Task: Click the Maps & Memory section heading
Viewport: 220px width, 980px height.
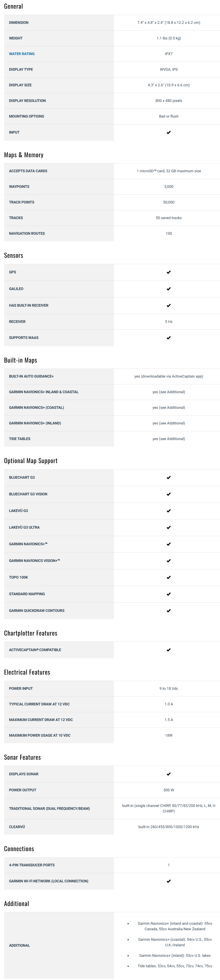Action: pyautogui.click(x=24, y=155)
